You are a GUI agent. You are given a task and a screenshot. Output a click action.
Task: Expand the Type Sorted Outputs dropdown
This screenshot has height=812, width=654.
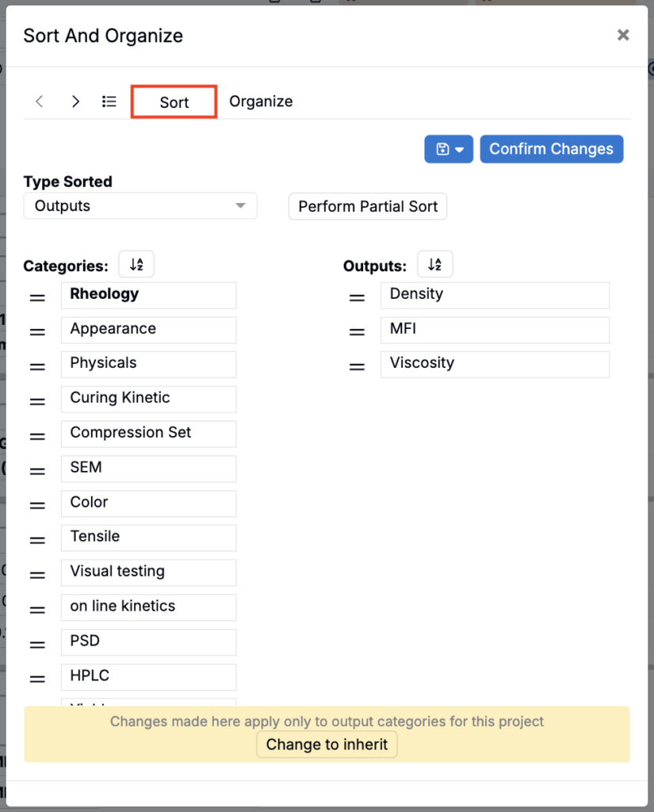(x=140, y=206)
